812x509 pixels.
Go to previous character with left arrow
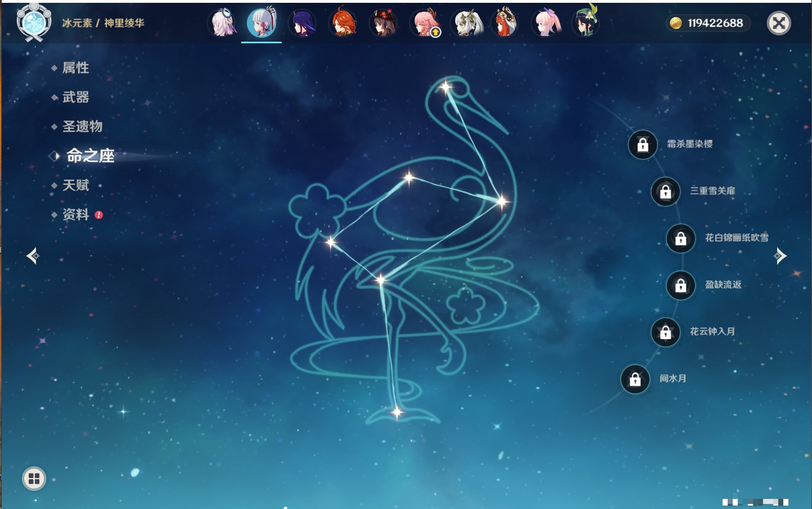point(33,256)
